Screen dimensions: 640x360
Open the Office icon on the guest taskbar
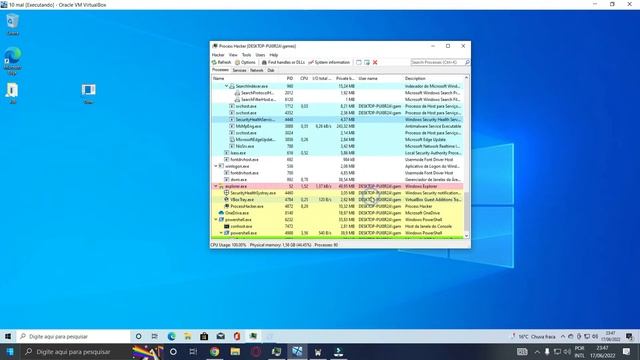(x=237, y=336)
